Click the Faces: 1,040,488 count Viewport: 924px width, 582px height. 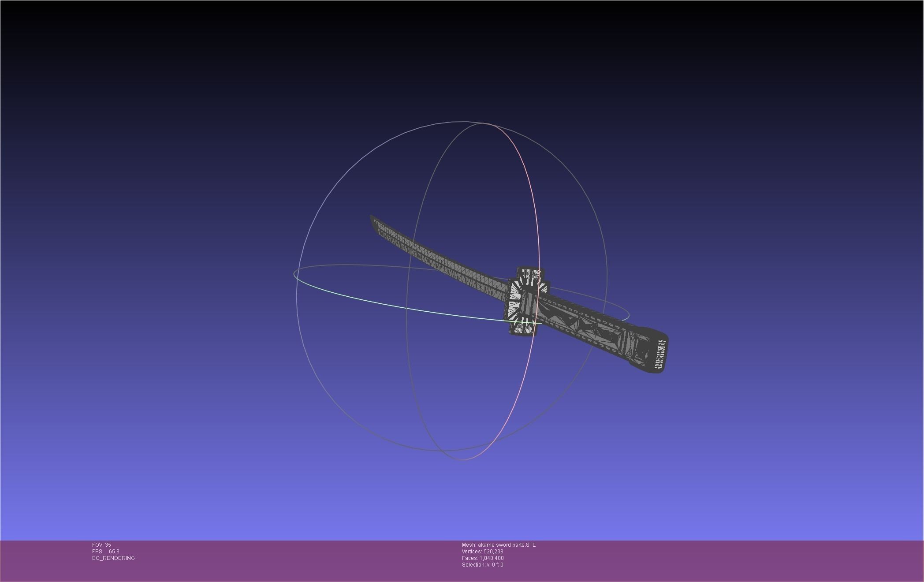[483, 558]
